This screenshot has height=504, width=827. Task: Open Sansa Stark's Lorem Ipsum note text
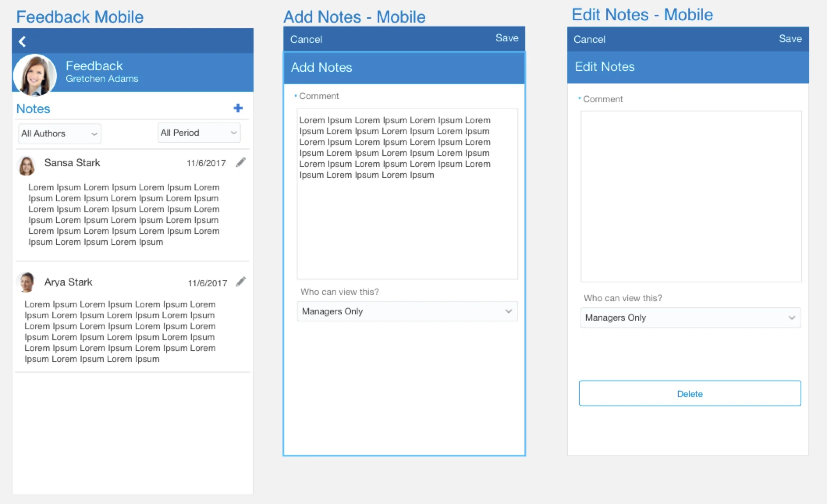(124, 215)
